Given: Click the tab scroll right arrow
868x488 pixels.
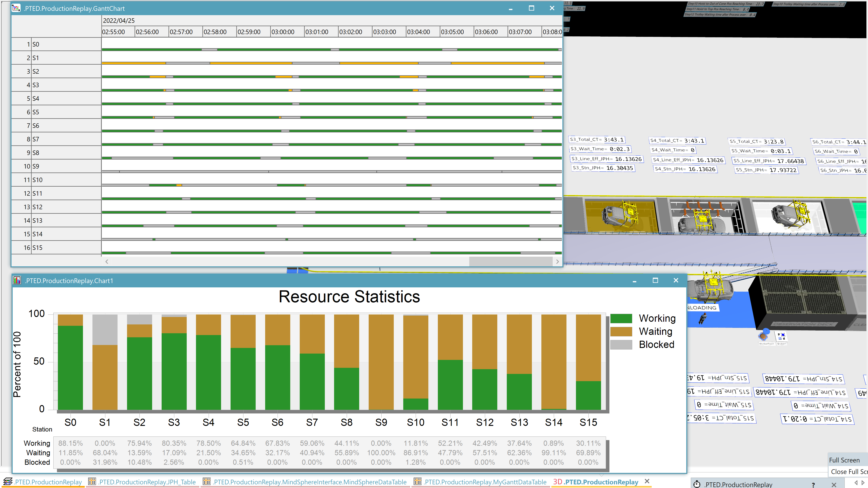Looking at the screenshot, I should pyautogui.click(x=863, y=483).
